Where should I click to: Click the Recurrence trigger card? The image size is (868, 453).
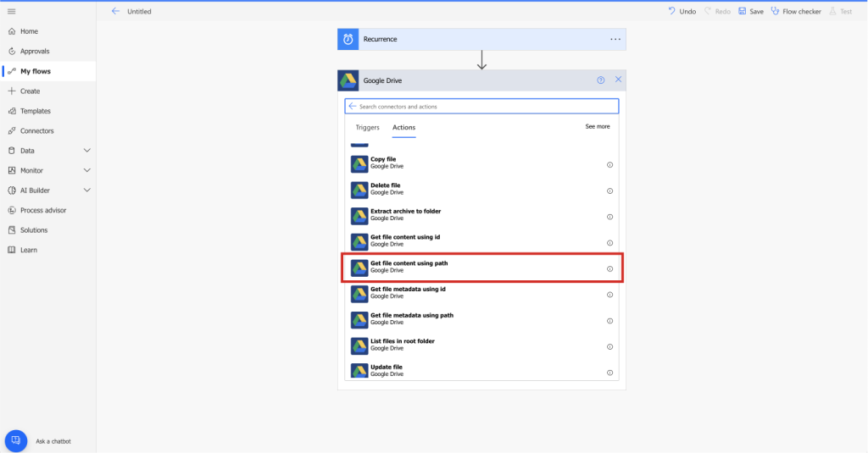click(481, 39)
